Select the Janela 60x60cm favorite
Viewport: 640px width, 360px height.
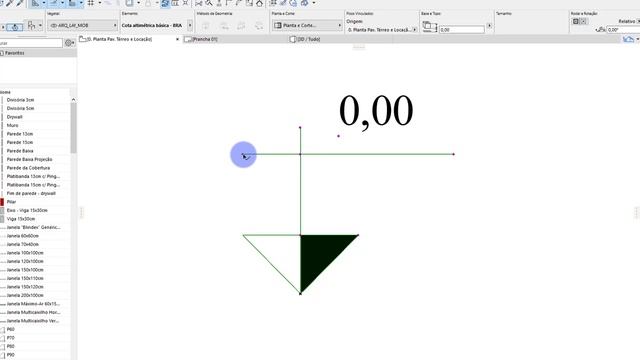click(22, 236)
